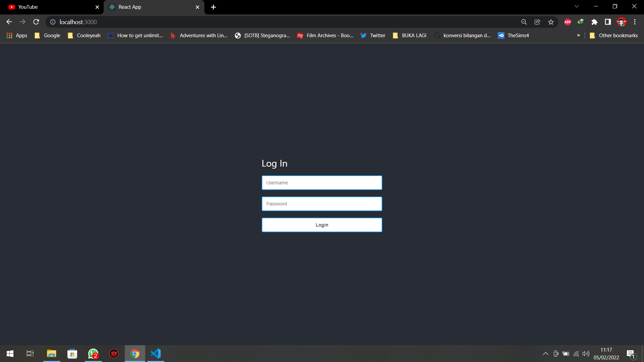Share this page via the share icon
The height and width of the screenshot is (362, 644).
537,22
